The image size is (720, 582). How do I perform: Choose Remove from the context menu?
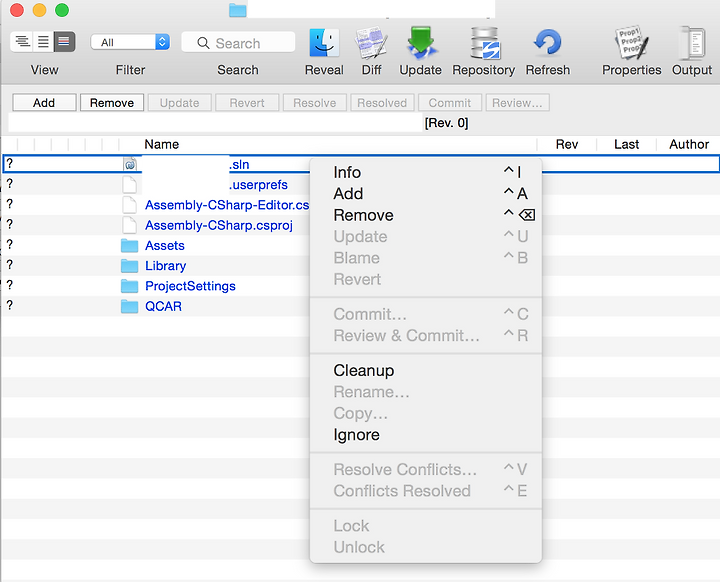[x=426, y=215]
